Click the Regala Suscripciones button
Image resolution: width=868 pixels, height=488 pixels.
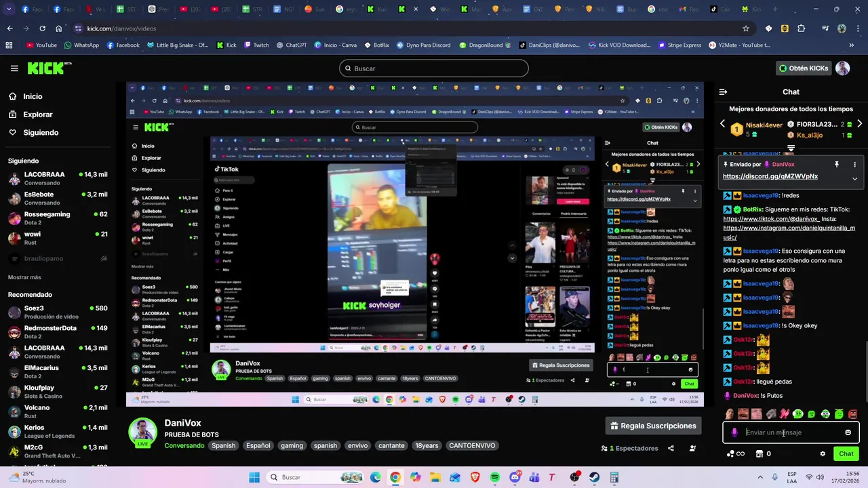652,426
